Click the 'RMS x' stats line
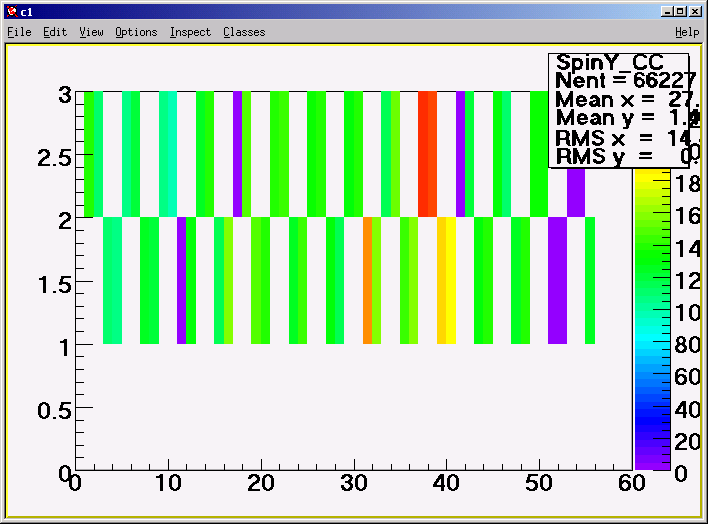 (x=627, y=138)
